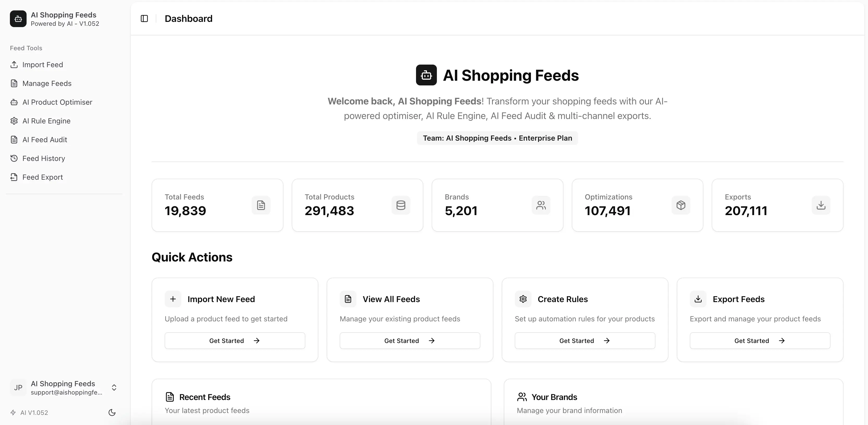Screen dimensions: 868x425
Task: Click Get Started under Export Feeds
Action: click(760, 340)
